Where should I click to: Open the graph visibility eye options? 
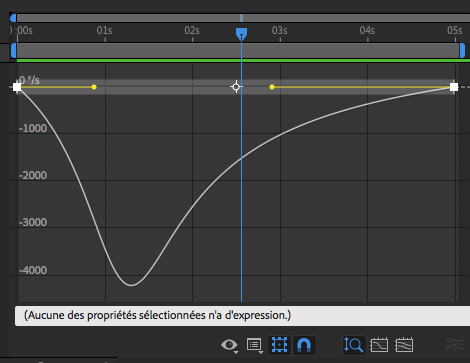(x=229, y=345)
